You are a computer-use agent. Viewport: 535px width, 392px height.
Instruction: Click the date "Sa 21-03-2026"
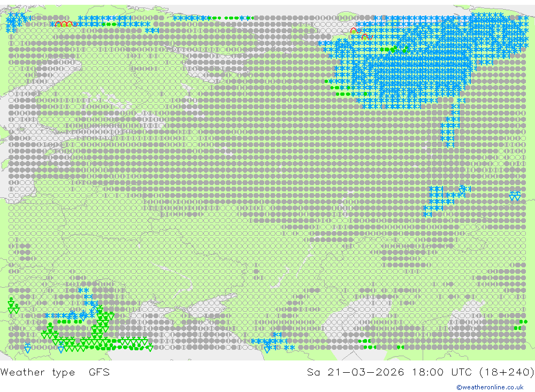355,372
